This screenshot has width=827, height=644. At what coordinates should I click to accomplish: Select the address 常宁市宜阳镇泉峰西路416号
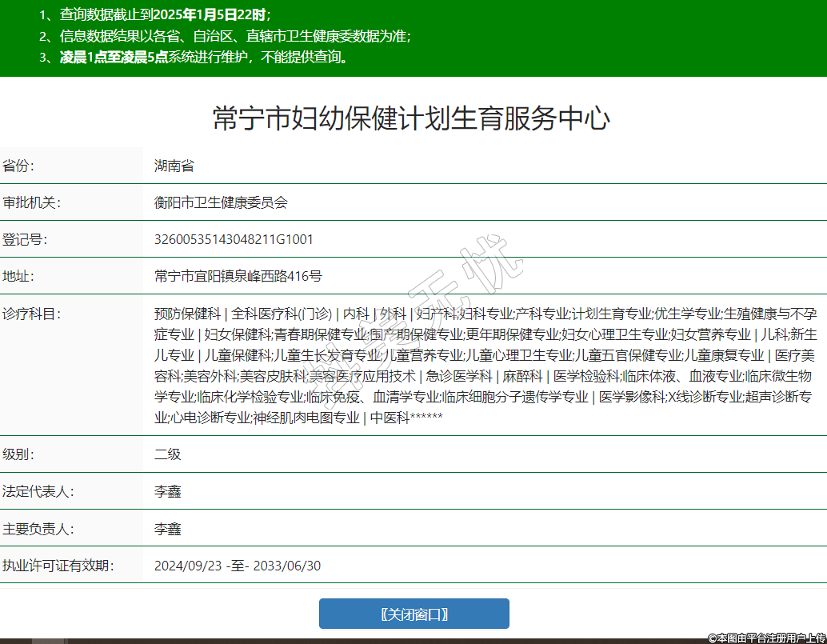238,277
